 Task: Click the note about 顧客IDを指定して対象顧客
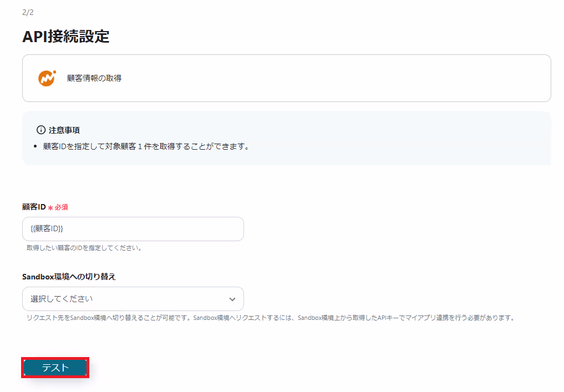tap(146, 146)
